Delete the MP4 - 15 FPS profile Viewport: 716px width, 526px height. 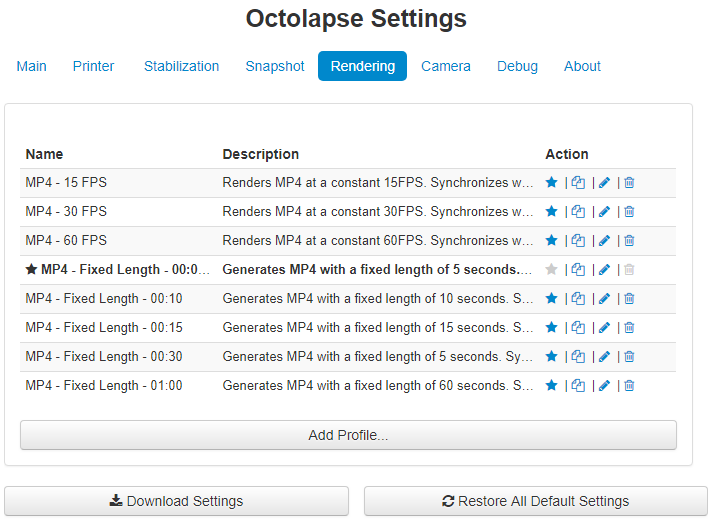629,183
